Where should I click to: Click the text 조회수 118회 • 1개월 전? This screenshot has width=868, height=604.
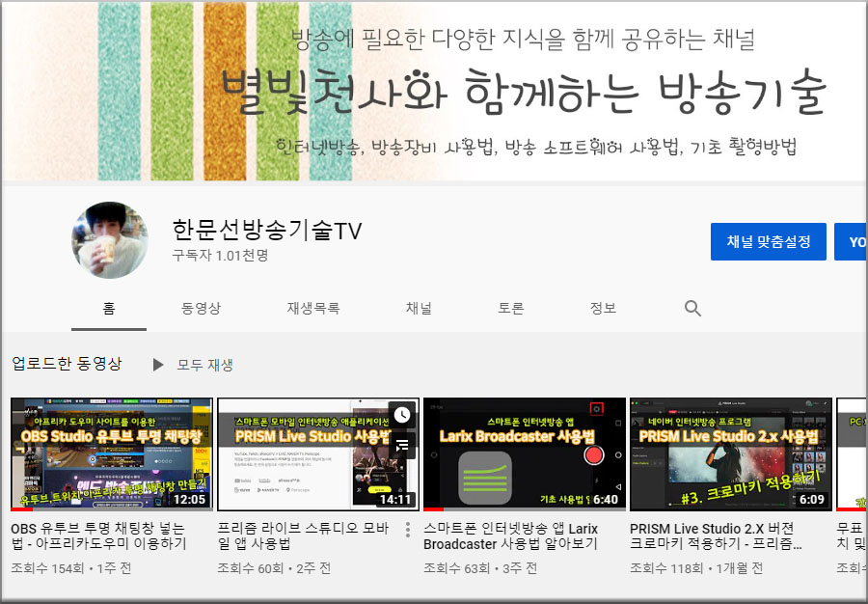coord(696,568)
